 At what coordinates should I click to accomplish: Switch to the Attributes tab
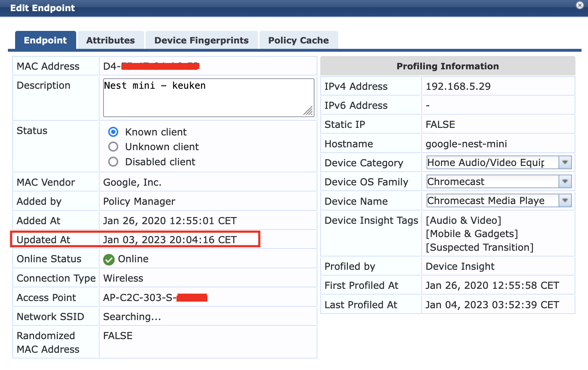[110, 40]
